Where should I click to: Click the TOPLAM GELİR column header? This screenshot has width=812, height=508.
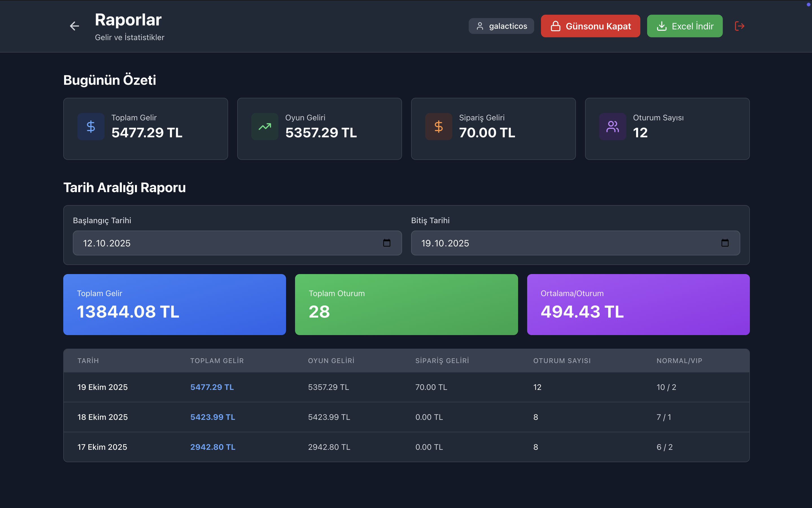coord(217,361)
